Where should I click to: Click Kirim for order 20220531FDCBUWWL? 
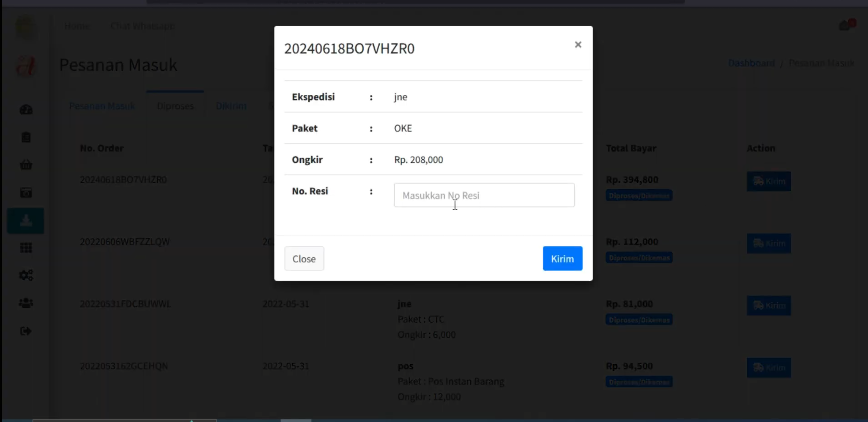pos(769,305)
